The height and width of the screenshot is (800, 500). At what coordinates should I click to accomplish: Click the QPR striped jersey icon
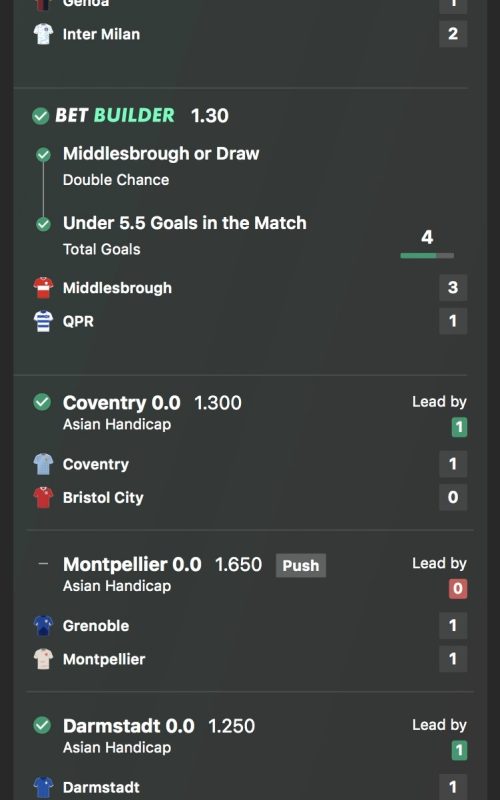43,321
